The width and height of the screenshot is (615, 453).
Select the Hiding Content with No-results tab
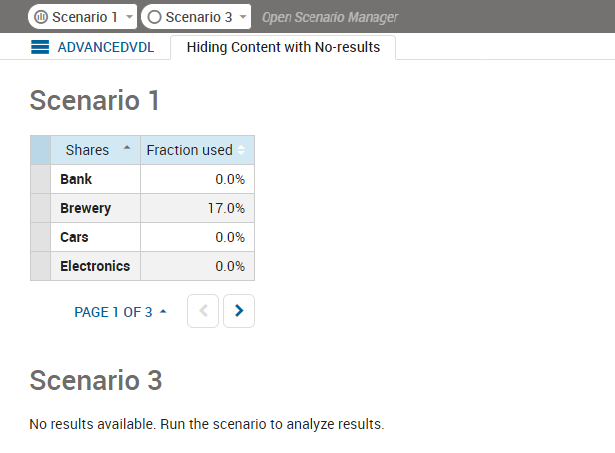(283, 47)
